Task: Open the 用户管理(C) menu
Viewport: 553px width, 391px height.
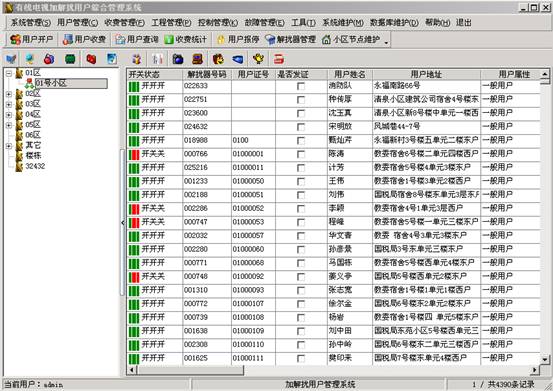Action: [78, 23]
